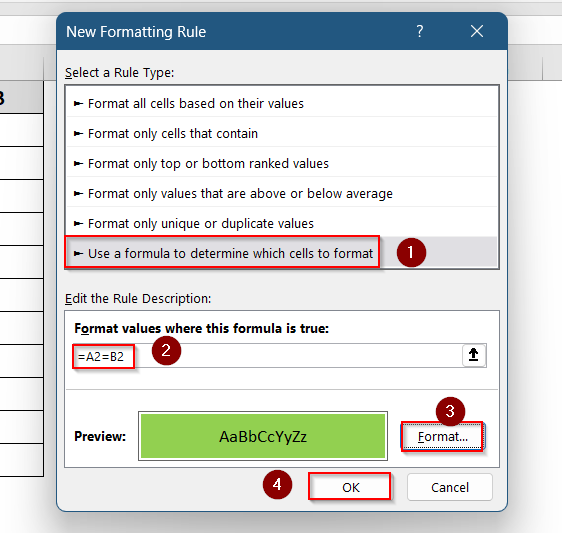562x533 pixels.
Task: Click the green AaBbCcYyZz preview swatch
Action: (263, 436)
